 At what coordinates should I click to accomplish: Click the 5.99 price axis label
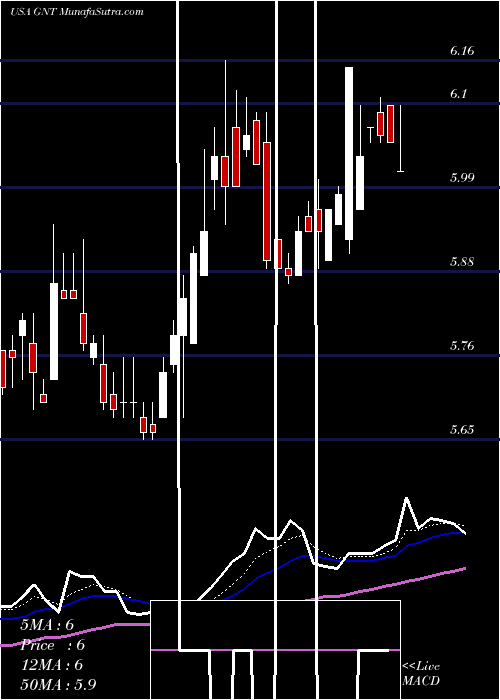tap(462, 178)
